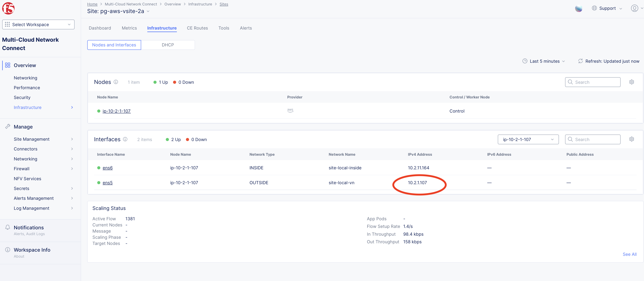Click the refresh icon to update data
Screen dimensions: 644x281
(581, 61)
